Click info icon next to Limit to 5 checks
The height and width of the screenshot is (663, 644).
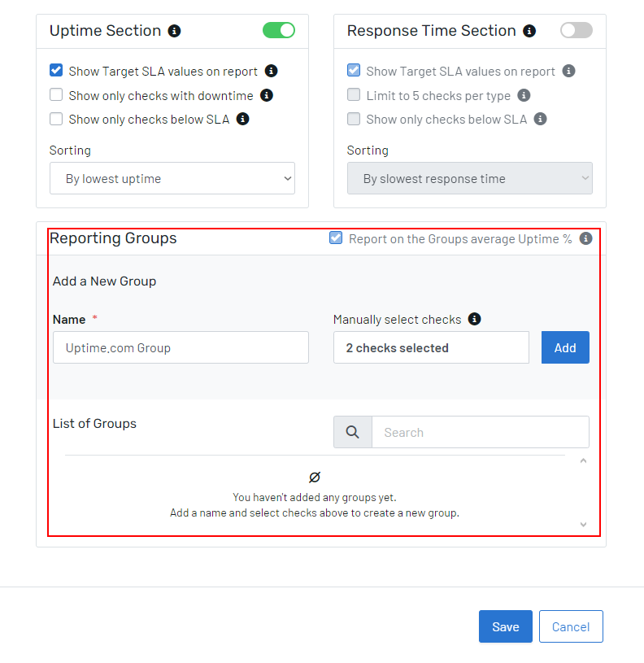(524, 94)
